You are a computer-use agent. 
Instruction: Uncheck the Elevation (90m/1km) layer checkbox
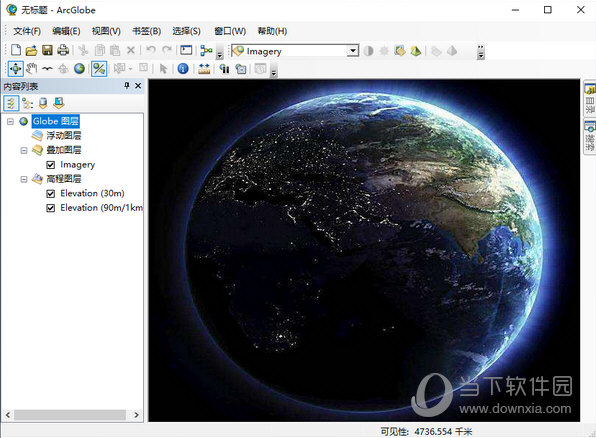tap(51, 208)
